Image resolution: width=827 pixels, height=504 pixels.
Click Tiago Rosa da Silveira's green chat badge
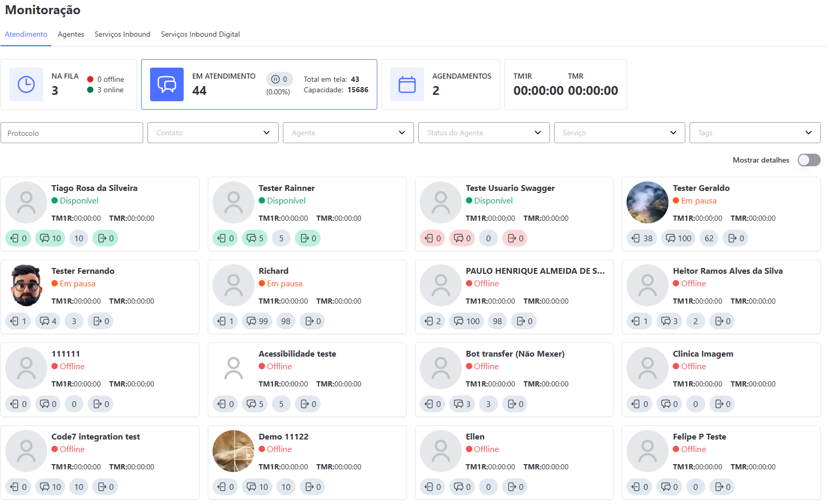(x=50, y=238)
